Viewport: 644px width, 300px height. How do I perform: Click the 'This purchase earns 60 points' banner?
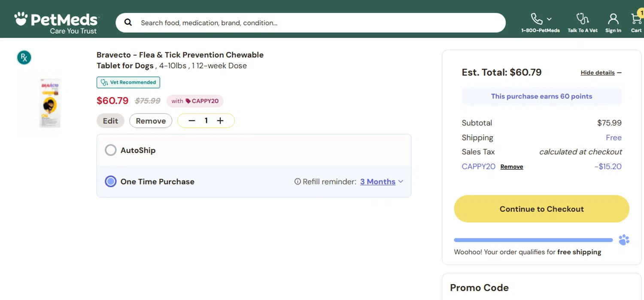pyautogui.click(x=541, y=96)
